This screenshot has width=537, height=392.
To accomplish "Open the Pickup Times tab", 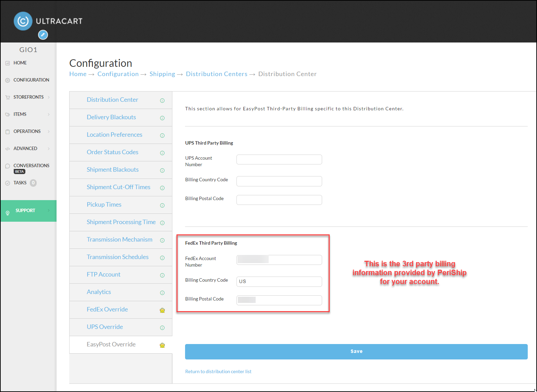I will point(104,205).
